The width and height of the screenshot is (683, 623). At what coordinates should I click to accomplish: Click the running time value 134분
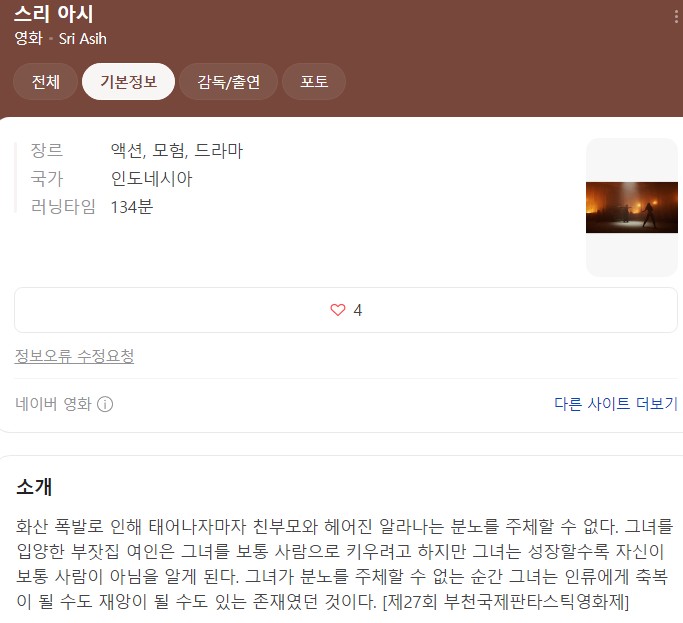(132, 207)
